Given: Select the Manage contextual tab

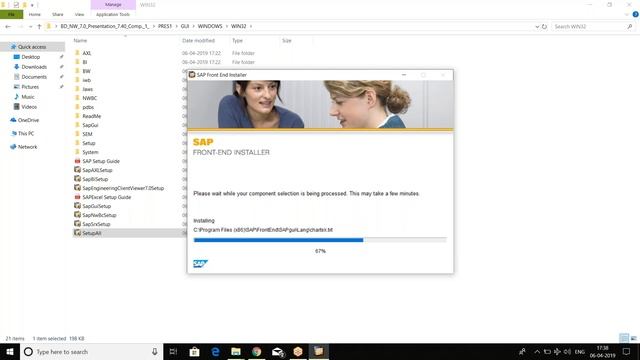Looking at the screenshot, I should coord(113,4).
